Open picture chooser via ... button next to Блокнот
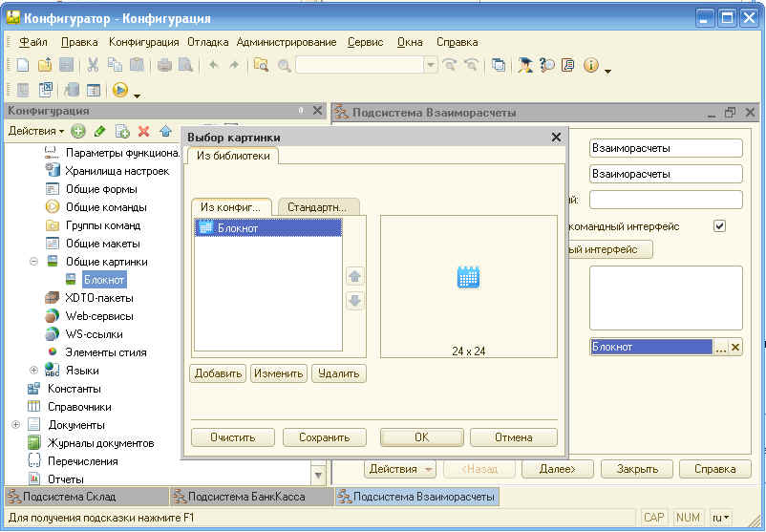 [x=720, y=348]
